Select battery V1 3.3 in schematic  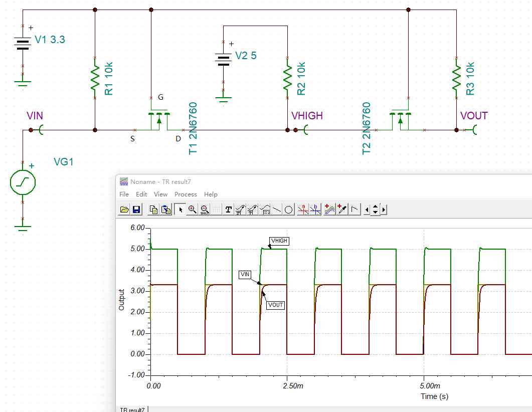(x=23, y=44)
